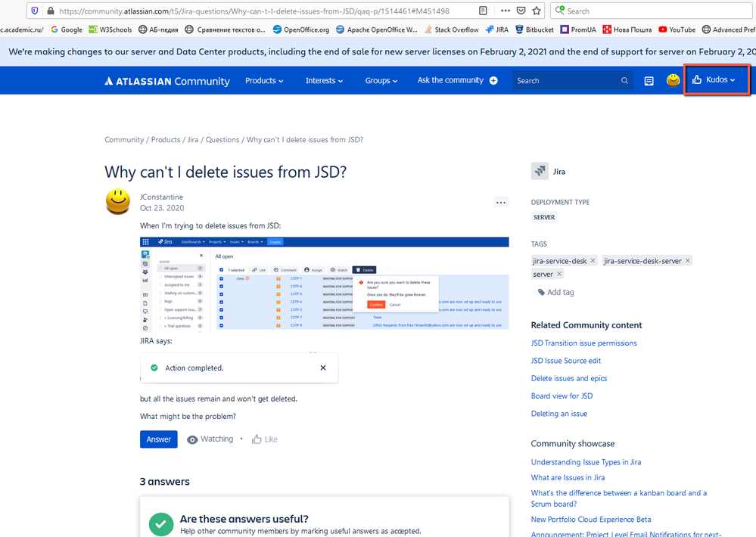This screenshot has height=537, width=756.
Task: Open the Сравнение текстов bookmark
Action: click(x=226, y=29)
